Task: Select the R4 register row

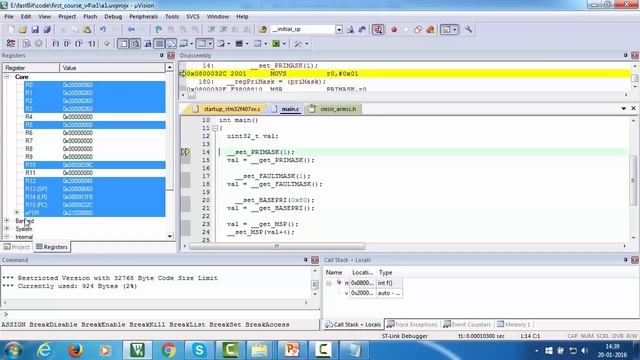Action: pos(95,117)
